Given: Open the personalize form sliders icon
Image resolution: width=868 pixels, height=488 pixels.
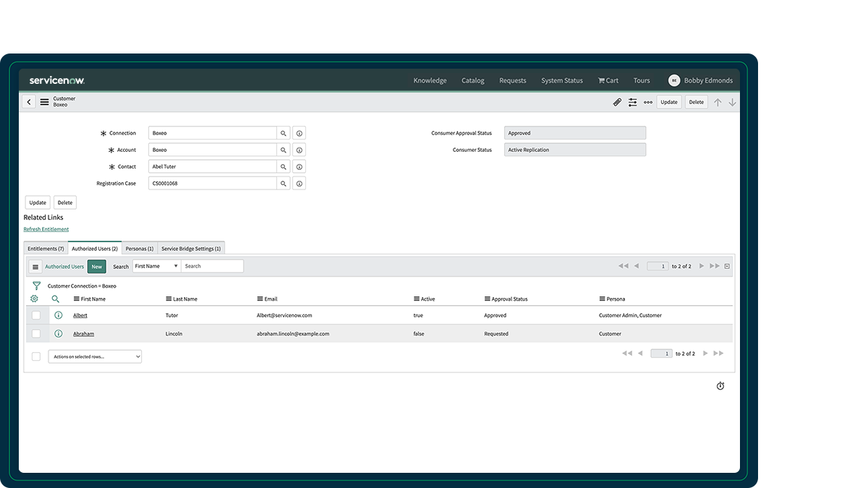Looking at the screenshot, I should click(x=632, y=102).
